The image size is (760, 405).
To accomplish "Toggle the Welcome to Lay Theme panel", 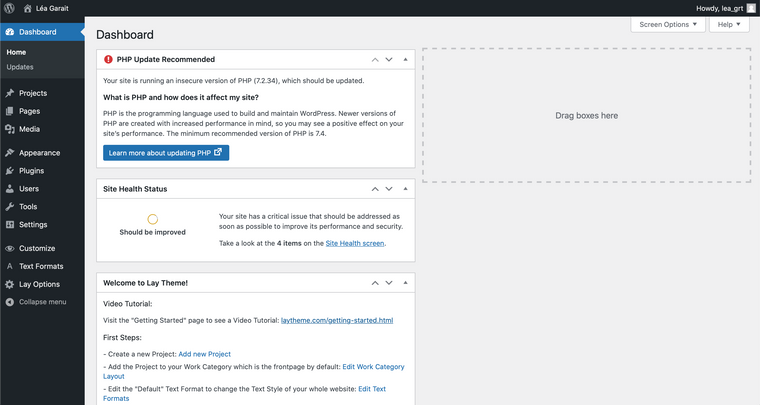I will (x=405, y=283).
